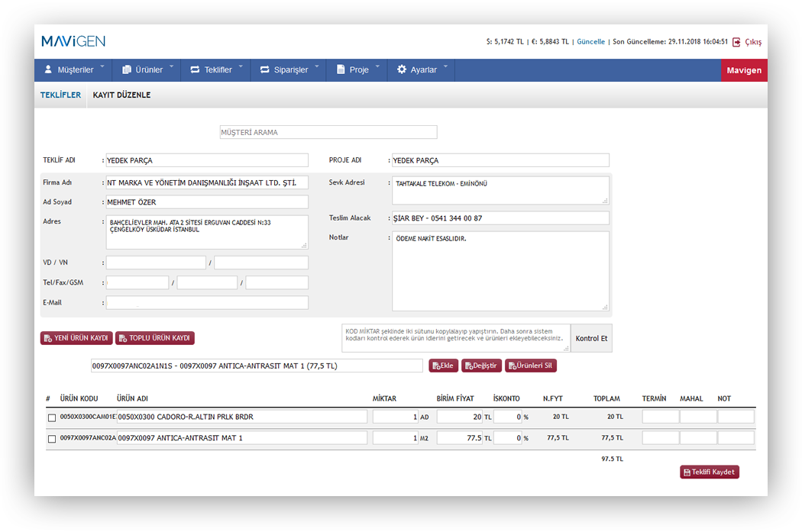Check the CADORO-R.ALTIN product row checkbox
This screenshot has height=532, width=802.
point(52,418)
